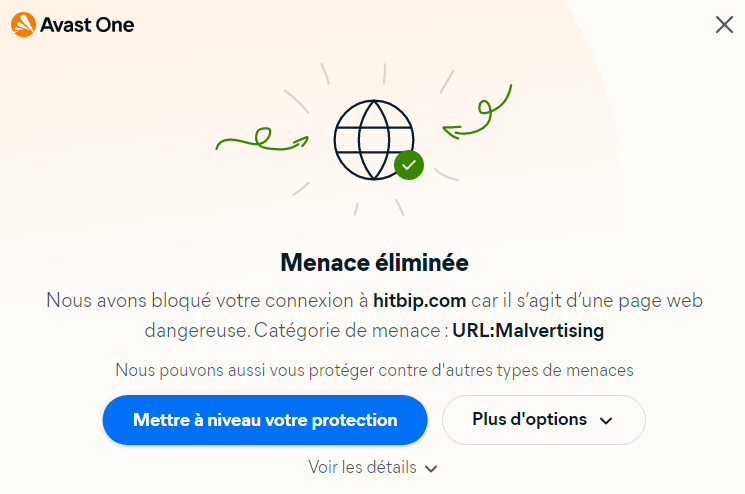Click the green checkmark badge on globe
This screenshot has height=494, width=745.
pyautogui.click(x=409, y=165)
